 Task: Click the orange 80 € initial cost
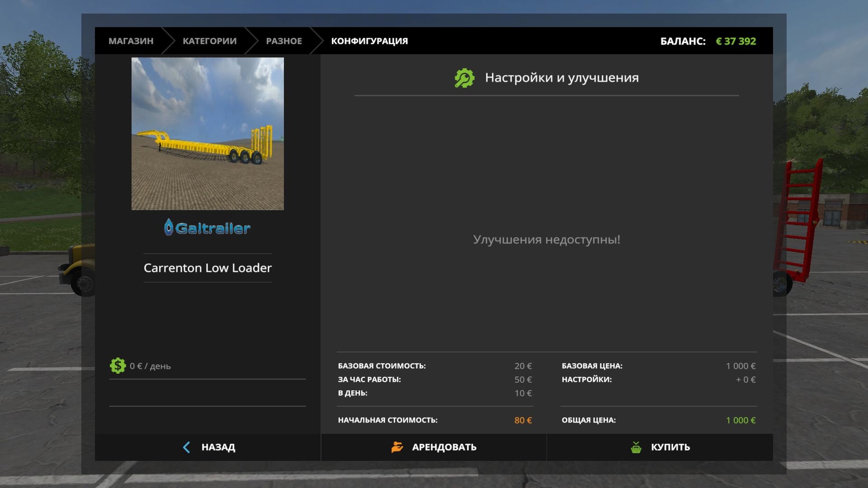click(x=523, y=420)
